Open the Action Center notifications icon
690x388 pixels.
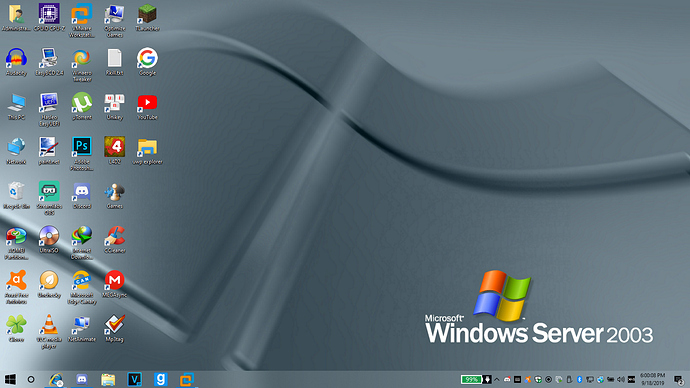[x=679, y=379]
